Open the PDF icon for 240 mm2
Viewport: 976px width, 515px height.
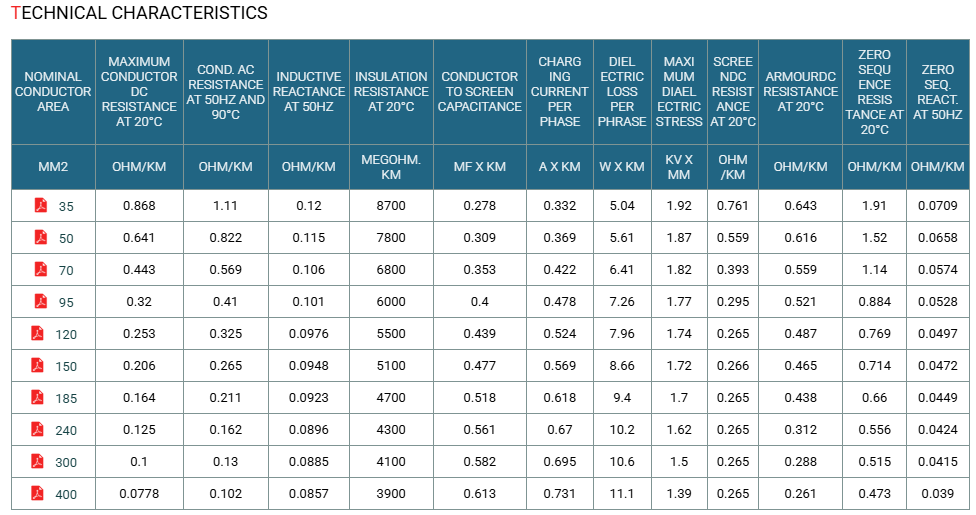(x=37, y=430)
